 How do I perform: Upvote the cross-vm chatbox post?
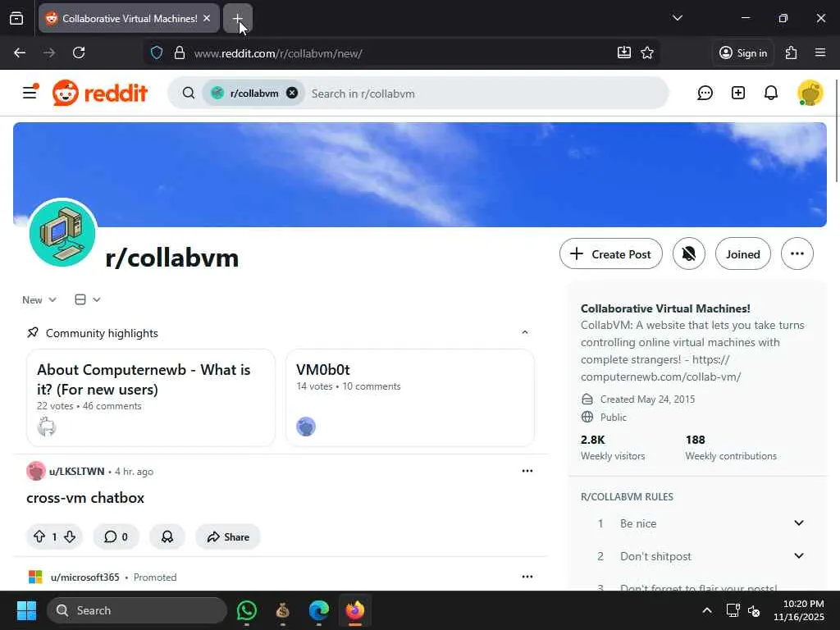pyautogui.click(x=39, y=536)
